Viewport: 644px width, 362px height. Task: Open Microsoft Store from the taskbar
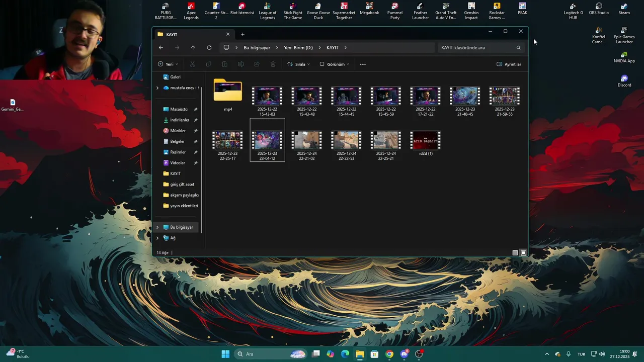pyautogui.click(x=374, y=354)
